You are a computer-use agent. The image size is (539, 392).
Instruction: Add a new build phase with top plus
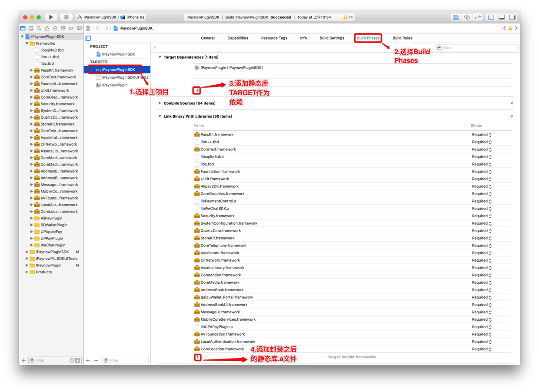155,48
